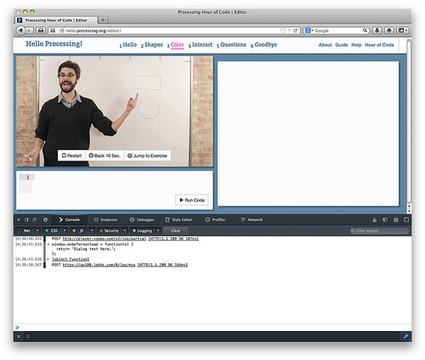
Task: Close the developer tools panel
Action: pos(19,220)
